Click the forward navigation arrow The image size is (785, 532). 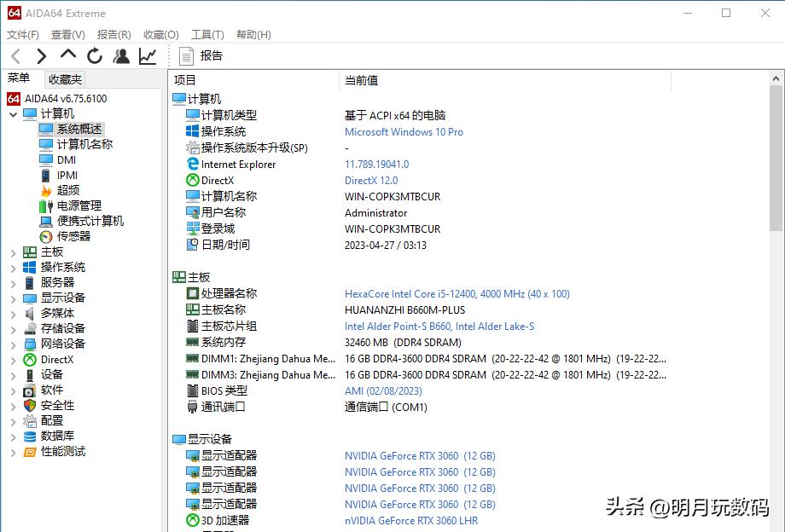[x=41, y=55]
